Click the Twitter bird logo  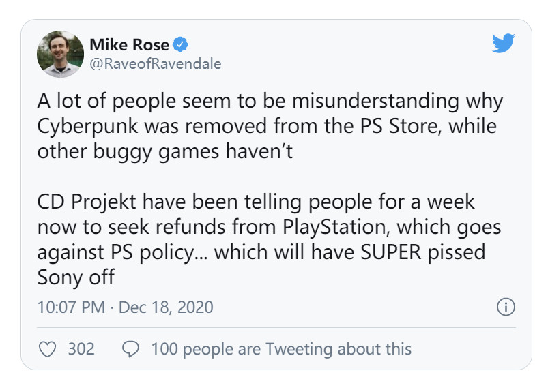point(503,44)
